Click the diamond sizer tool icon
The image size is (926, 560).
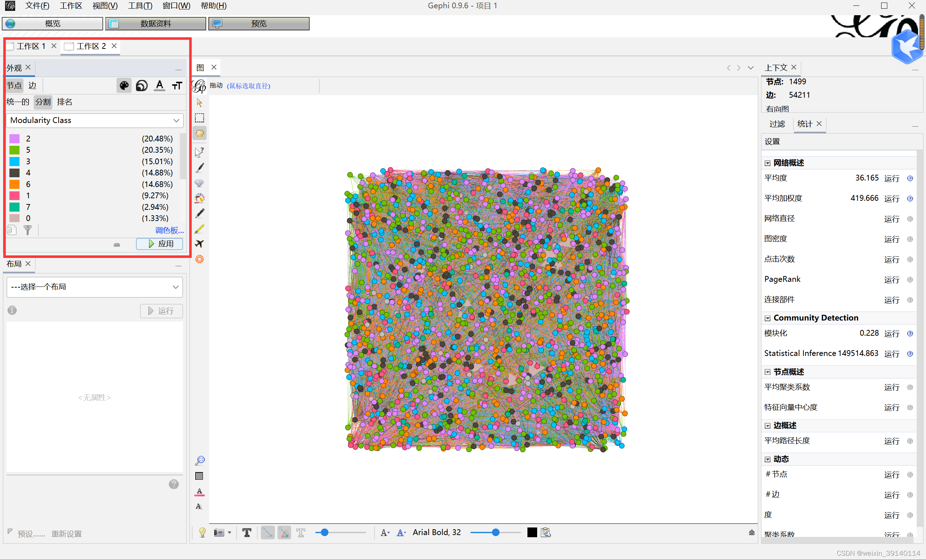tap(200, 183)
